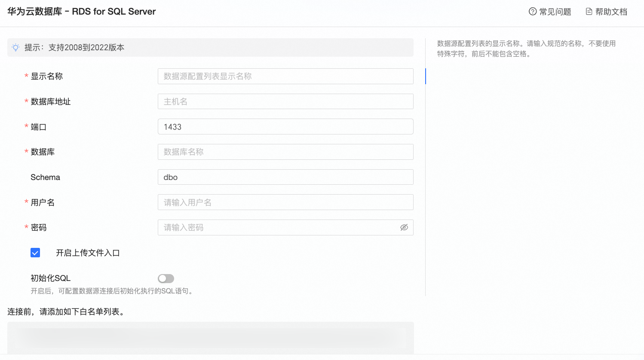Toggle password visibility eye icon

404,228
